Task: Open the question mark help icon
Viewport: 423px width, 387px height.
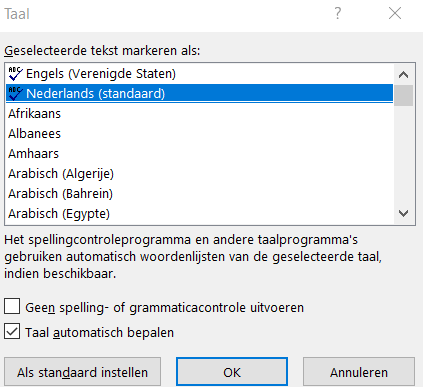Action: 338,14
